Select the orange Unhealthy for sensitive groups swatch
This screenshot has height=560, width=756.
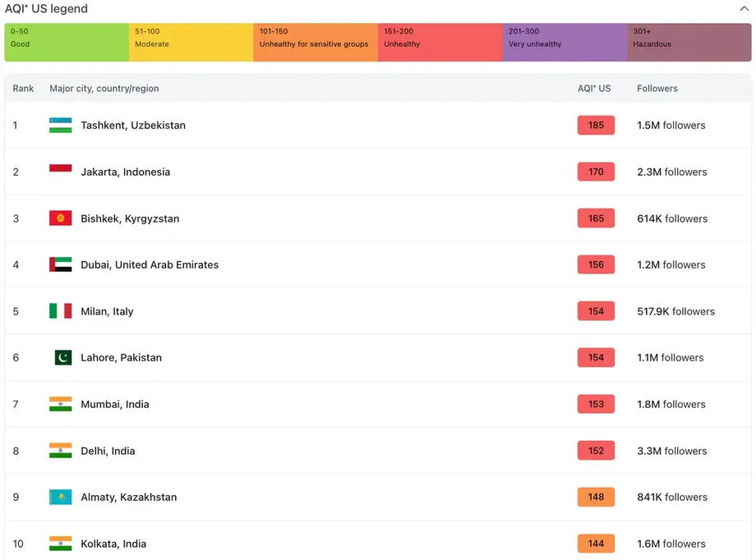(316, 43)
